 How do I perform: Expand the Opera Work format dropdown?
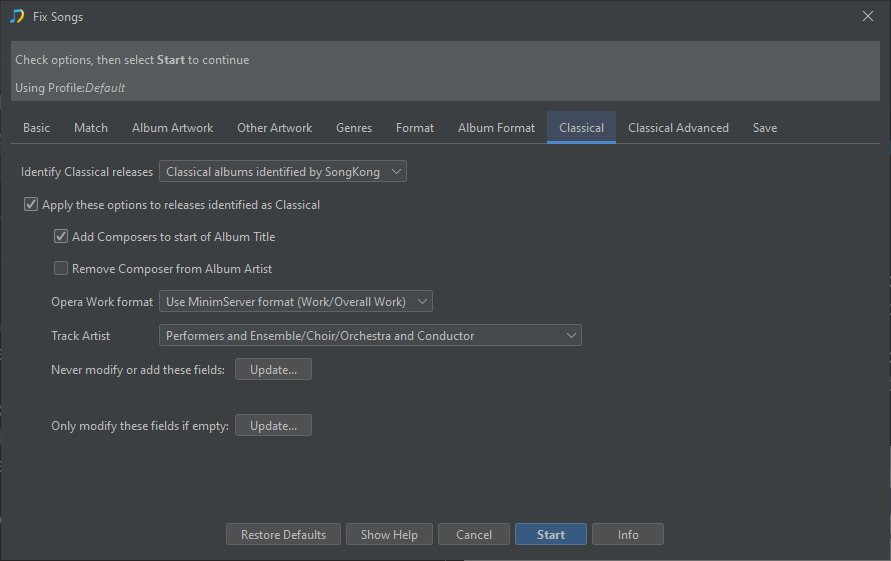point(295,302)
